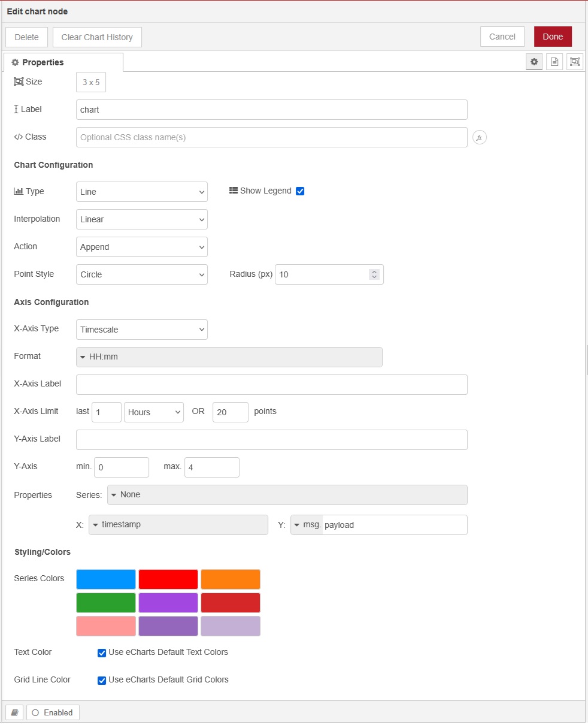Click the Y-Axis max. field

(x=212, y=467)
